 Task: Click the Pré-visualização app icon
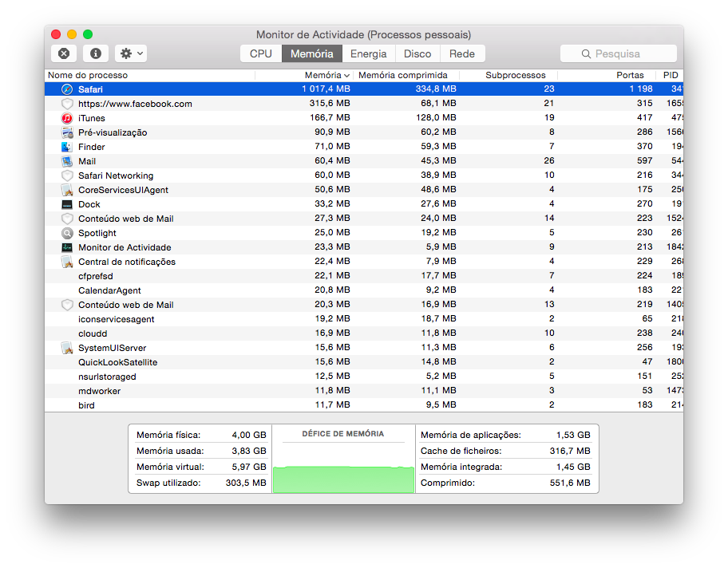[x=67, y=132]
